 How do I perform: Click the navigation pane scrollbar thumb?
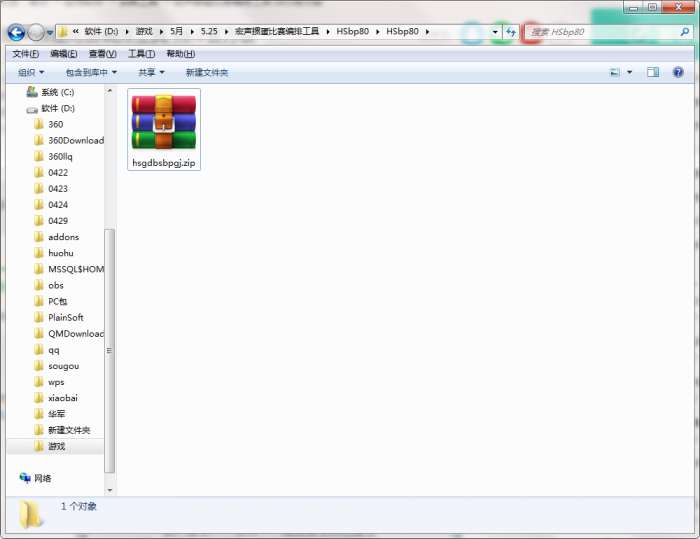(109, 351)
